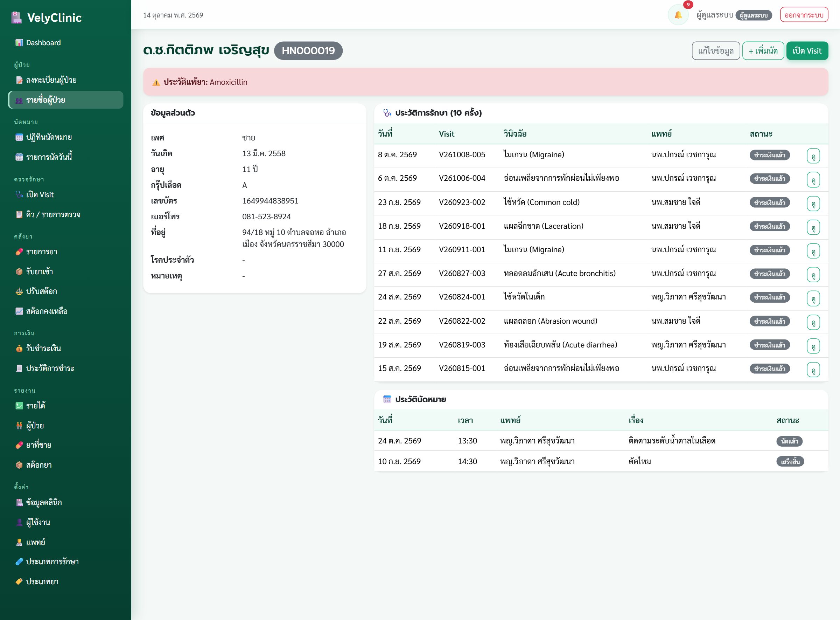The width and height of the screenshot is (840, 620).
Task: Open the notification bell icon
Action: (678, 15)
